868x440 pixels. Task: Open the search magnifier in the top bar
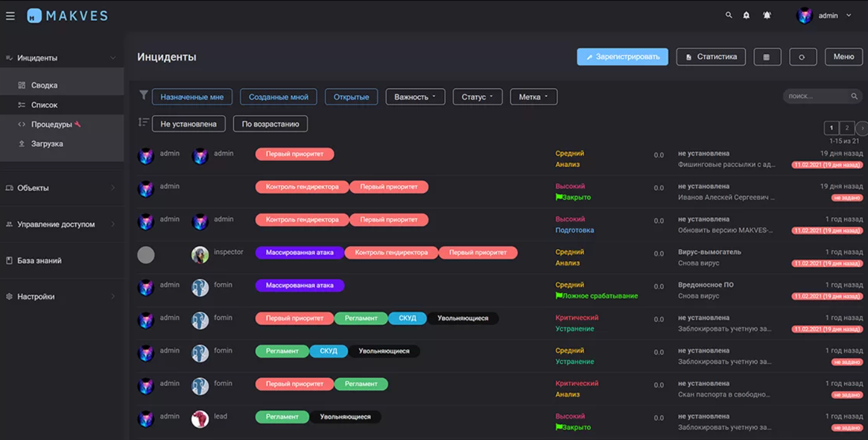click(729, 15)
